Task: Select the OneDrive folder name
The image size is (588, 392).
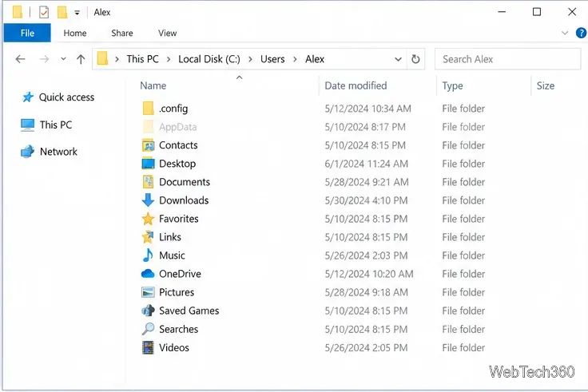Action: pos(180,274)
